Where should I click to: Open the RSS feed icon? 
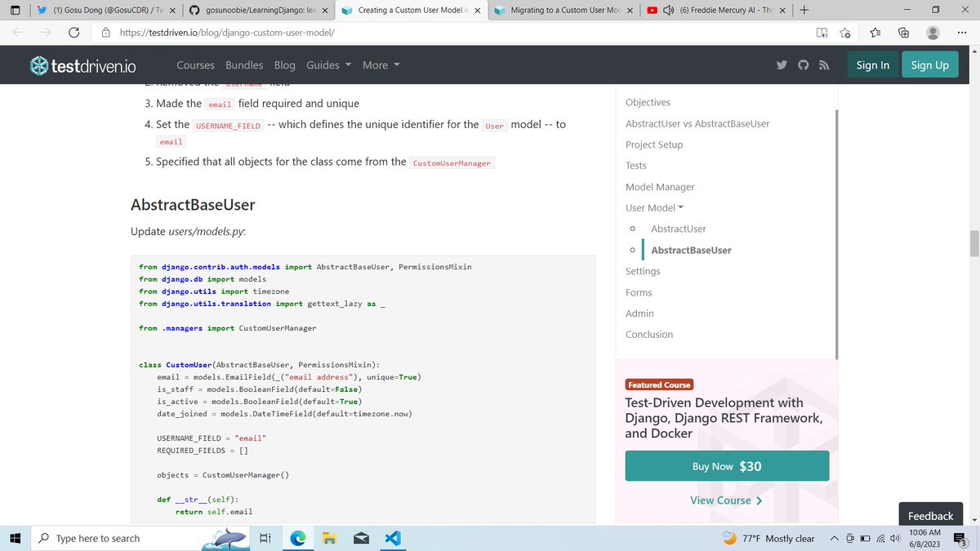824,65
